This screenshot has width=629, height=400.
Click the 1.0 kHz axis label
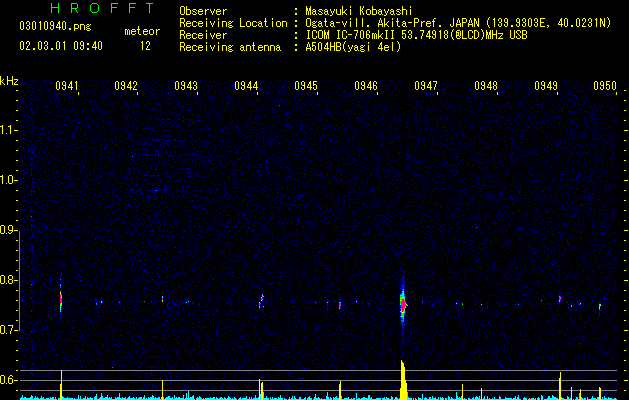pos(7,180)
